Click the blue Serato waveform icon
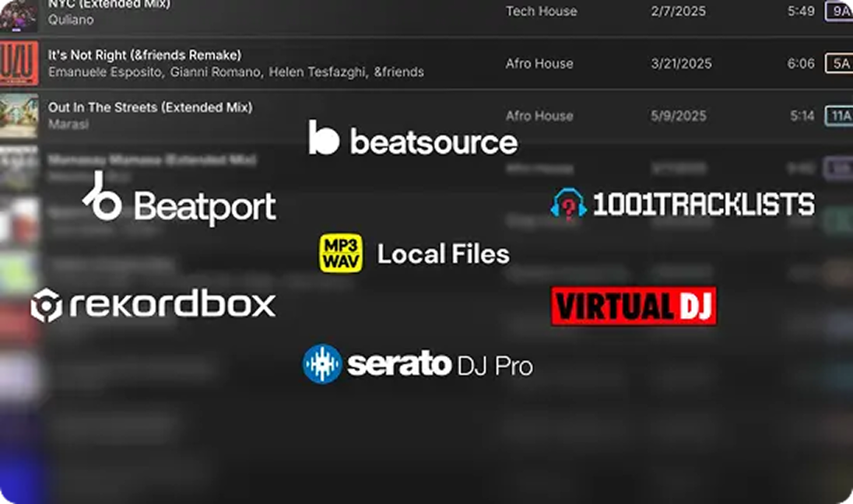The width and height of the screenshot is (853, 504). tap(322, 364)
